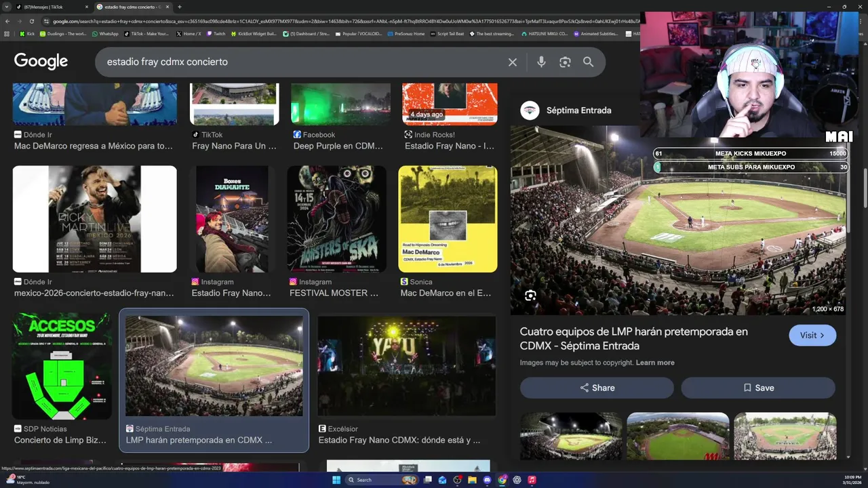Activate the lens icon on the preview image
The height and width of the screenshot is (488, 868).
(530, 296)
